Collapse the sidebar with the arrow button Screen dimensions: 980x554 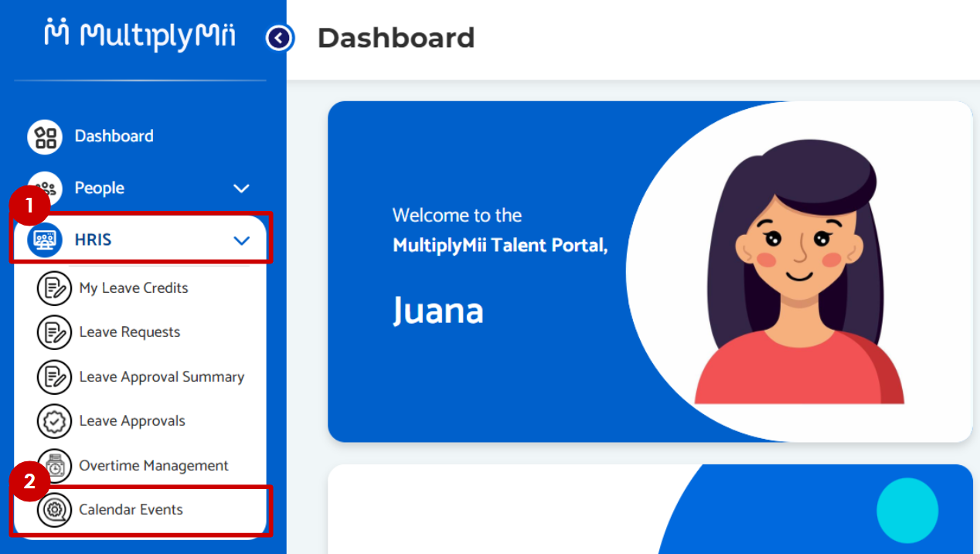coord(280,37)
